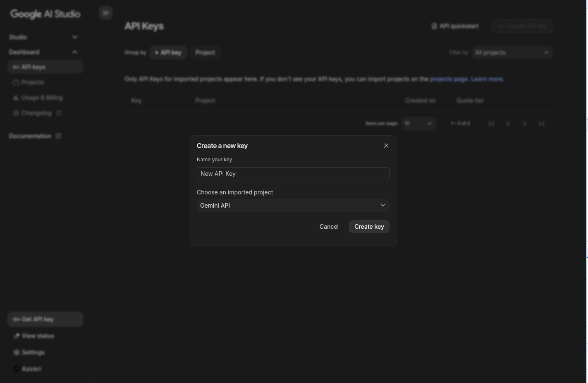Viewport: 588px width, 383px height.
Task: Open the All projects filter dropdown
Action: tap(512, 53)
